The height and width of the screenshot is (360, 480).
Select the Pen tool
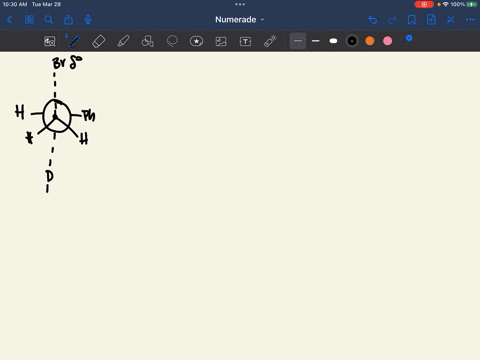(74, 41)
